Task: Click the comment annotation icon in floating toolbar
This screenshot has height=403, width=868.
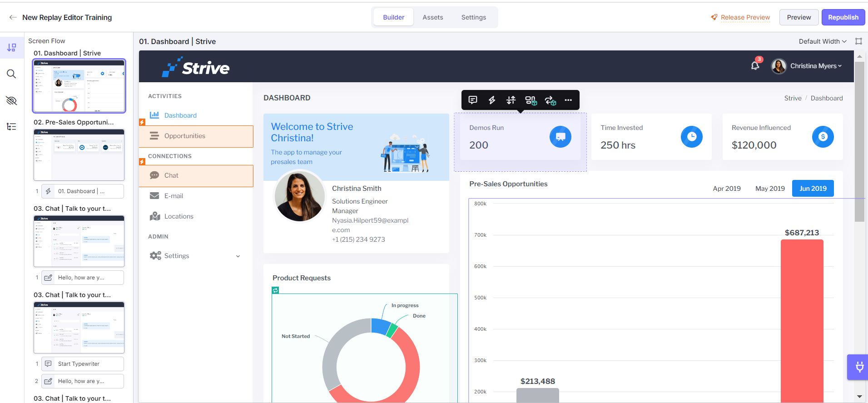Action: (473, 100)
